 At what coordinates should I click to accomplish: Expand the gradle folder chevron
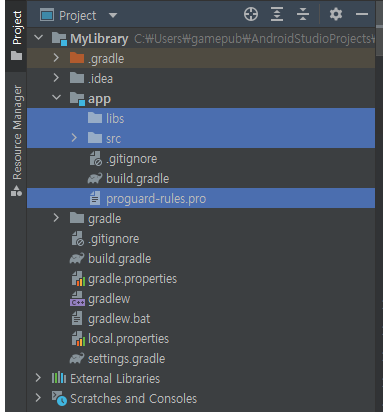point(56,218)
